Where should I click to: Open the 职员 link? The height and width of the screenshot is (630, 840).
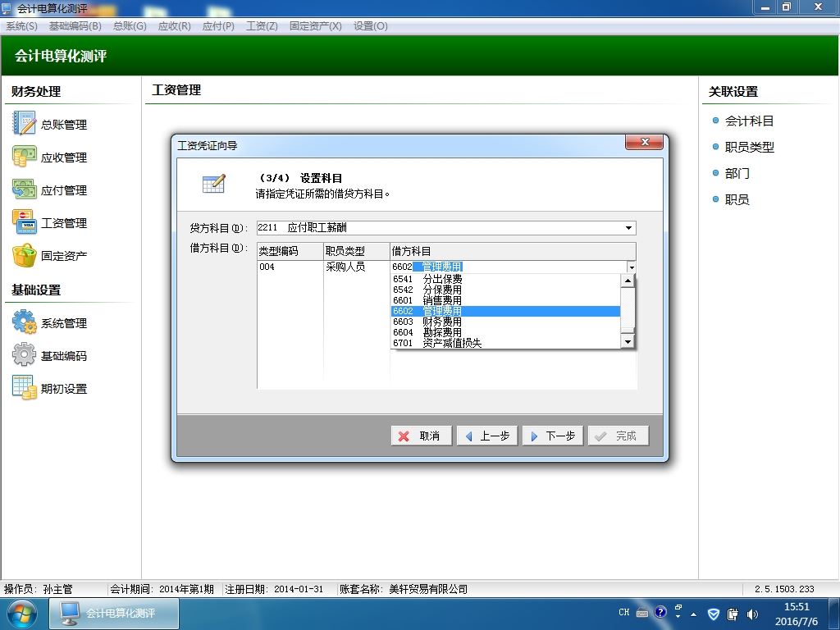coord(737,199)
